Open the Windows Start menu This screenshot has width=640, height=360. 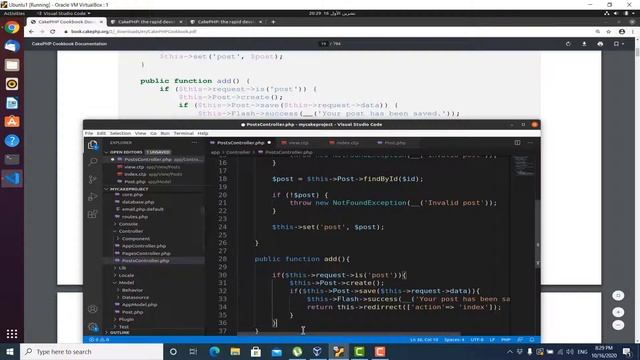(10, 351)
